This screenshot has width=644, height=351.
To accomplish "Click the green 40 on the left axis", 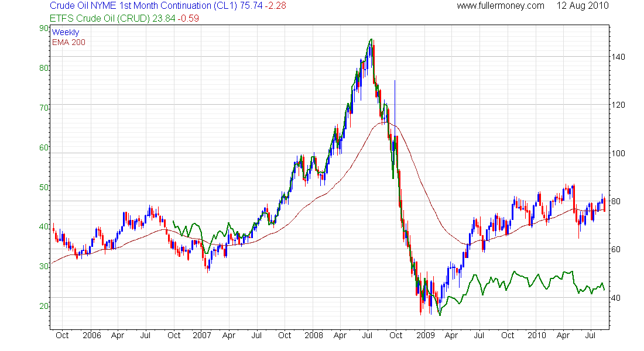I will pyautogui.click(x=43, y=226).
